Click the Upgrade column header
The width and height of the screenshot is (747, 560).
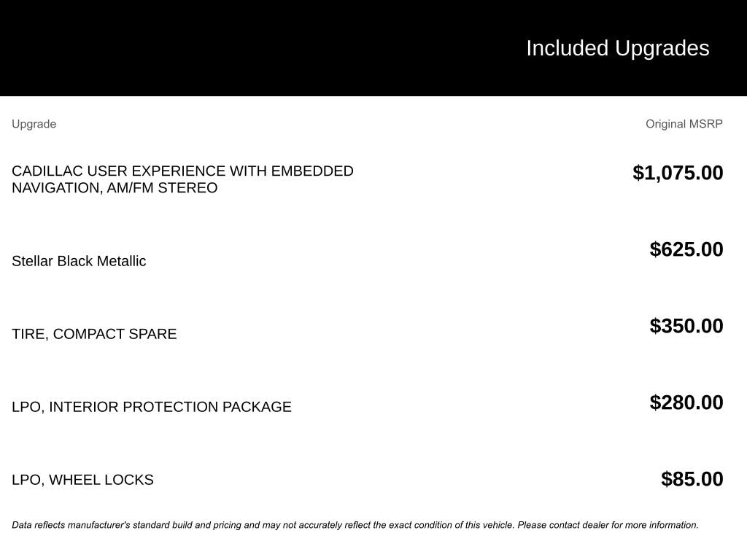click(x=34, y=124)
